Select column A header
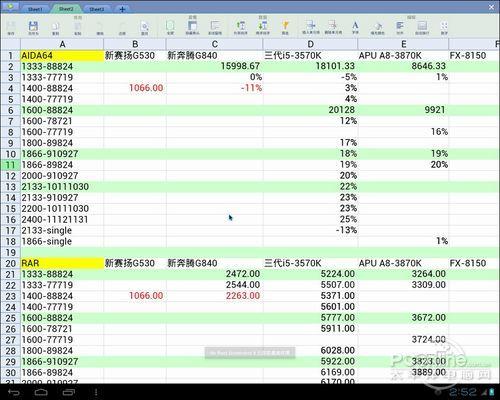The image size is (500, 400). pyautogui.click(x=62, y=44)
